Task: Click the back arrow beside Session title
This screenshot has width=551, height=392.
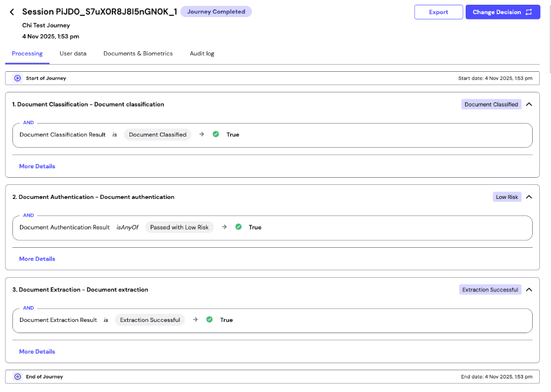Action: [x=12, y=12]
